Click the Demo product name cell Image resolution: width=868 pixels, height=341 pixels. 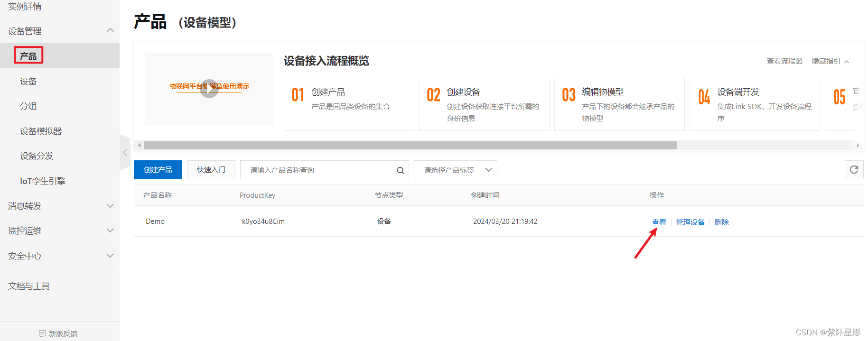[x=155, y=221]
